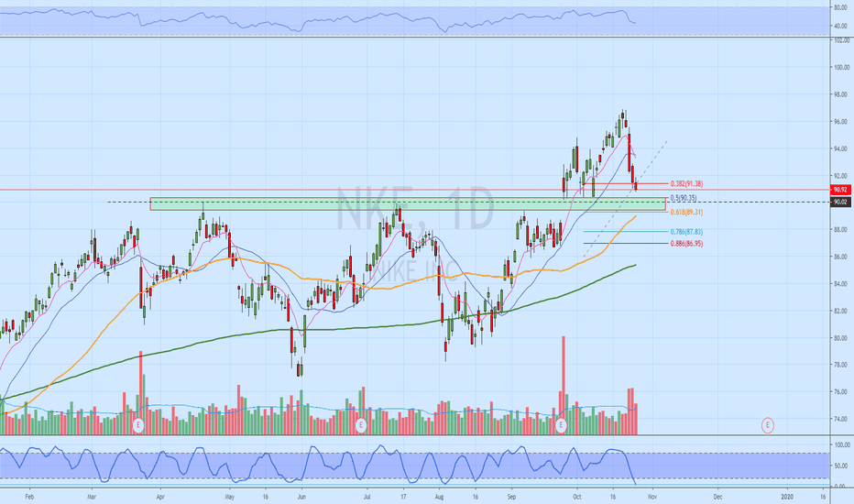This screenshot has height=504, width=854.
Task: Click the Aug date axis label
Action: [x=440, y=497]
